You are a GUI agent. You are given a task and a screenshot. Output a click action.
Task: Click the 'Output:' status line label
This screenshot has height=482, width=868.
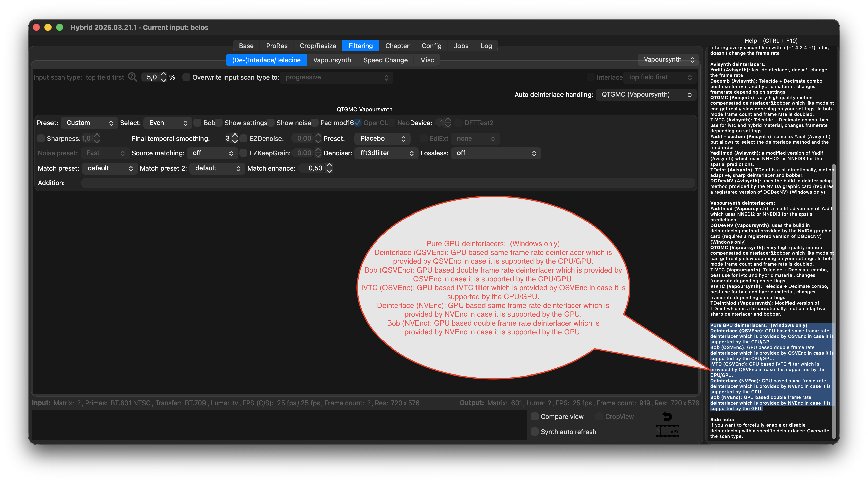[471, 403]
